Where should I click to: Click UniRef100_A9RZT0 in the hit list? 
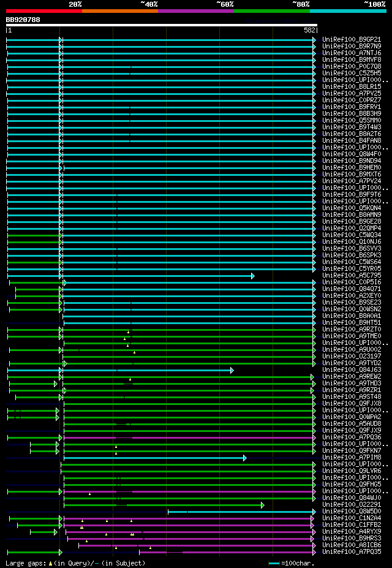coord(352,330)
